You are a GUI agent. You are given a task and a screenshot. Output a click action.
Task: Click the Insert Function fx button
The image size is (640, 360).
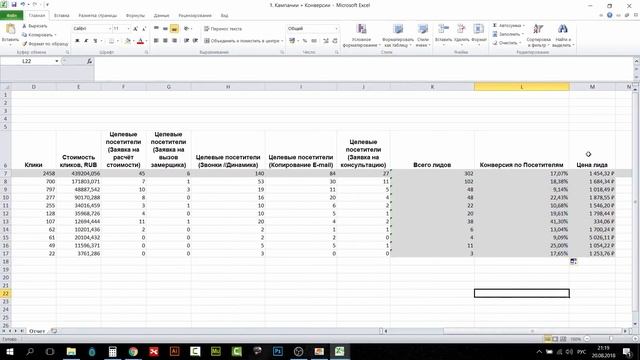pos(89,61)
